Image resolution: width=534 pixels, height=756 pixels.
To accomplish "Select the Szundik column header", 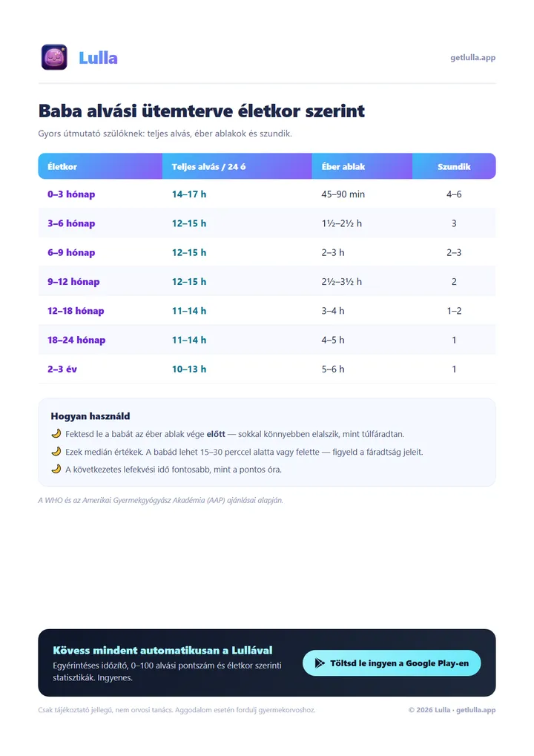I will point(454,166).
